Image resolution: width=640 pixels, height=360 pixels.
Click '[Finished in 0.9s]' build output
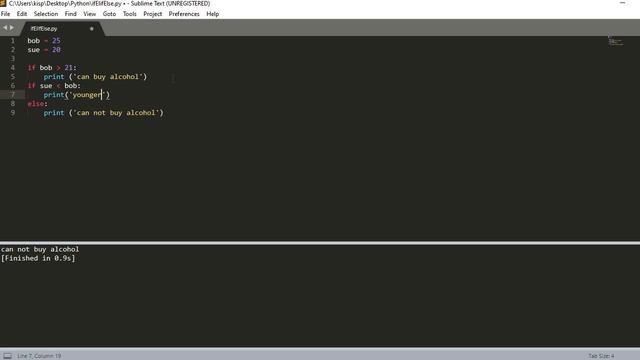click(38, 258)
